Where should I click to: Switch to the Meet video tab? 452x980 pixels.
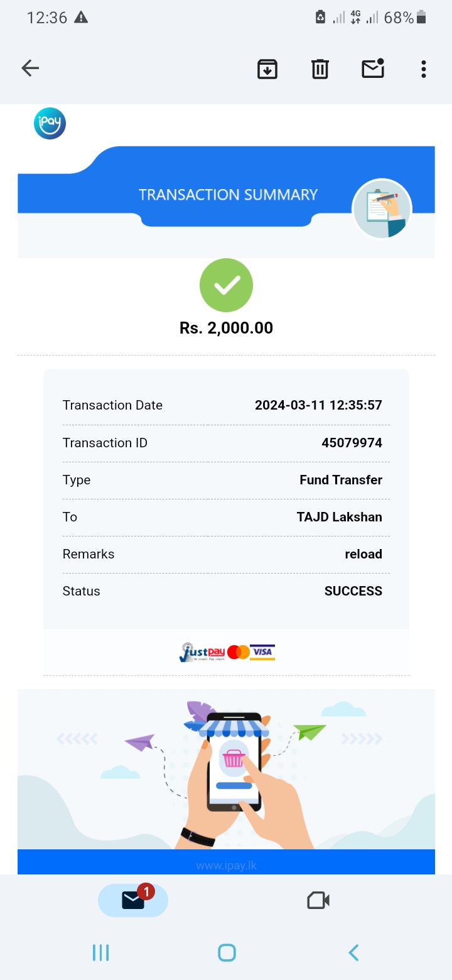(x=318, y=900)
